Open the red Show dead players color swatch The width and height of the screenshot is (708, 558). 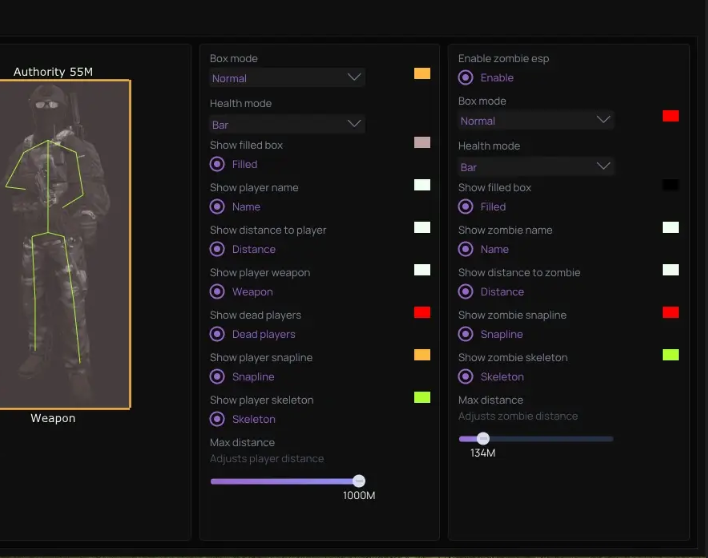pyautogui.click(x=422, y=313)
